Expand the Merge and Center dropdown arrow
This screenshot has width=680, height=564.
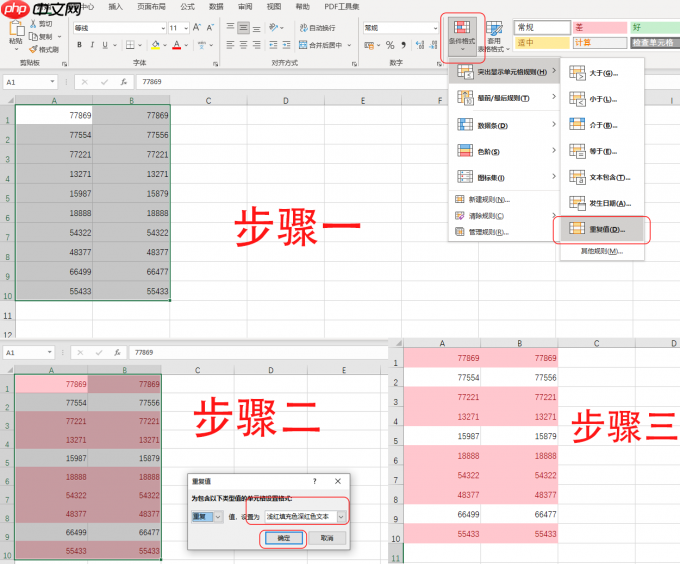click(x=349, y=45)
